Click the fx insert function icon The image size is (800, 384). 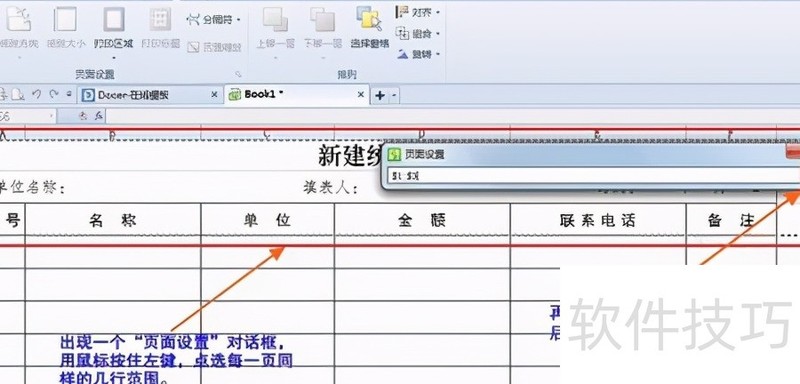(98, 117)
